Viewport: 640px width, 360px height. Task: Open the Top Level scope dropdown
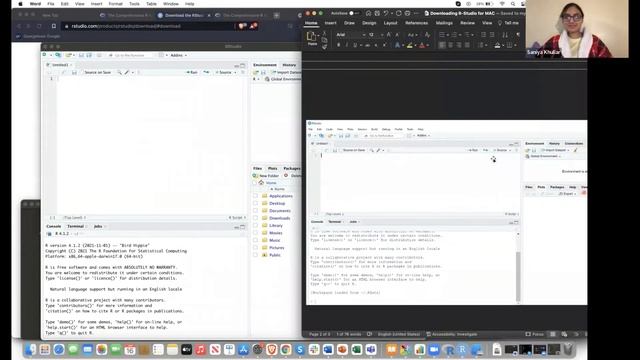(74, 218)
